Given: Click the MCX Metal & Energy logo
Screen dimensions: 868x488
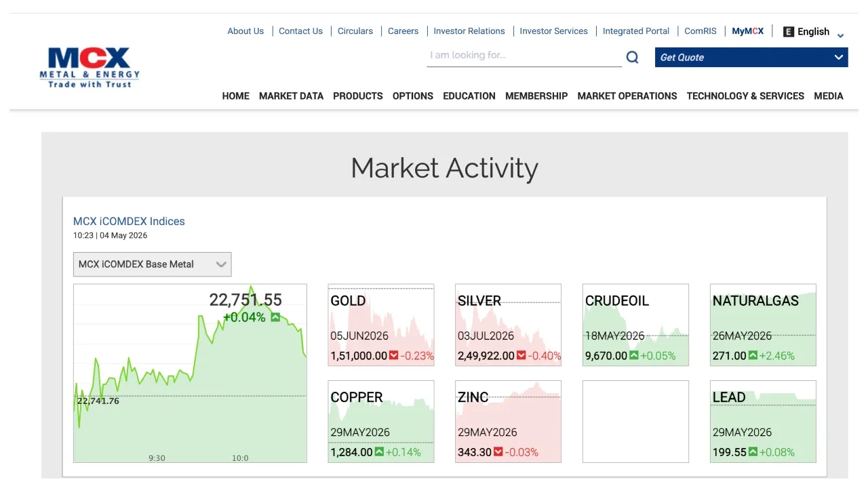Looking at the screenshot, I should point(90,67).
